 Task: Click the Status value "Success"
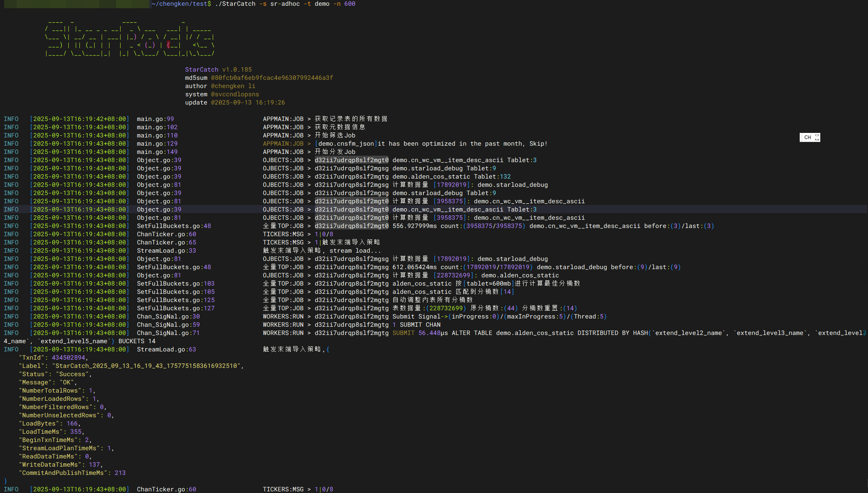coord(72,374)
